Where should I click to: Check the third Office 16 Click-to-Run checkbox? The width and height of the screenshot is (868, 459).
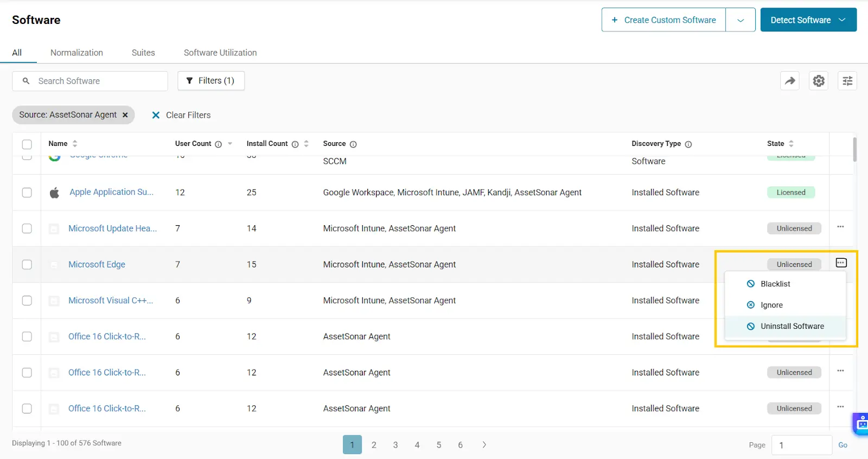(x=27, y=409)
